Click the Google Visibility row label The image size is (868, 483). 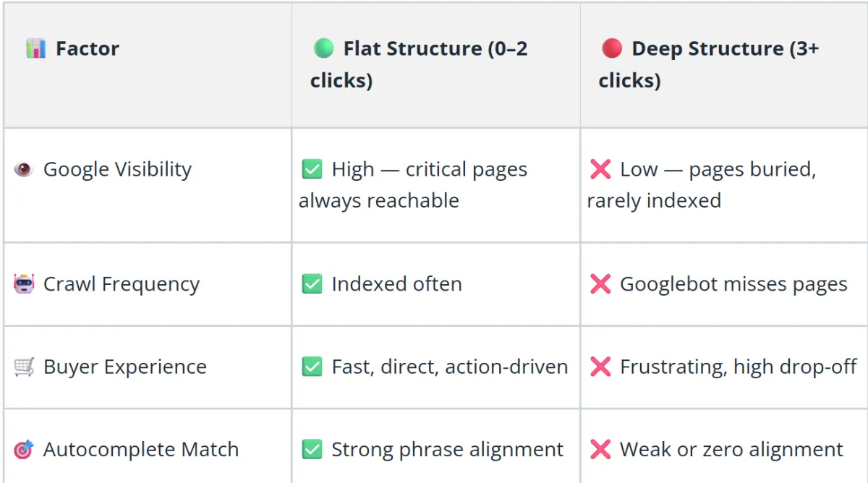click(x=117, y=169)
